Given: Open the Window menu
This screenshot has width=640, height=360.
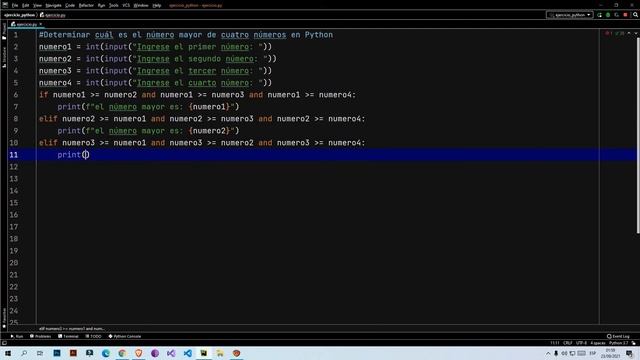Looking at the screenshot, I should 141,5.
